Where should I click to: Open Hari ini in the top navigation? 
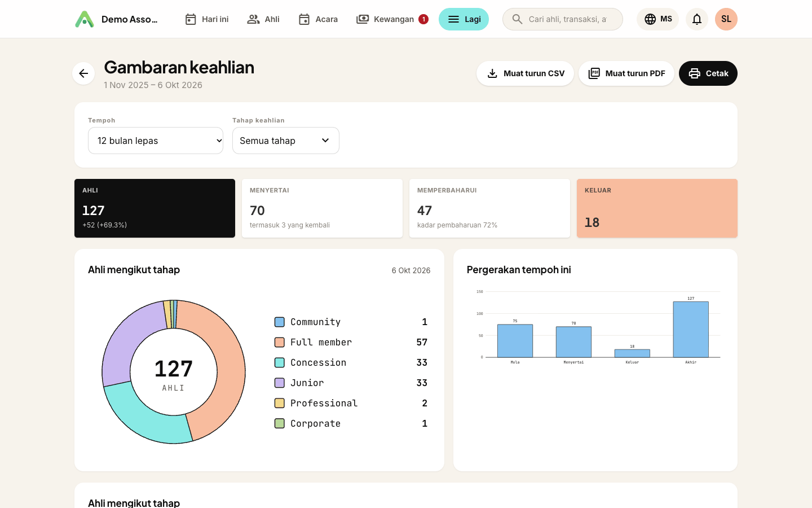207,19
